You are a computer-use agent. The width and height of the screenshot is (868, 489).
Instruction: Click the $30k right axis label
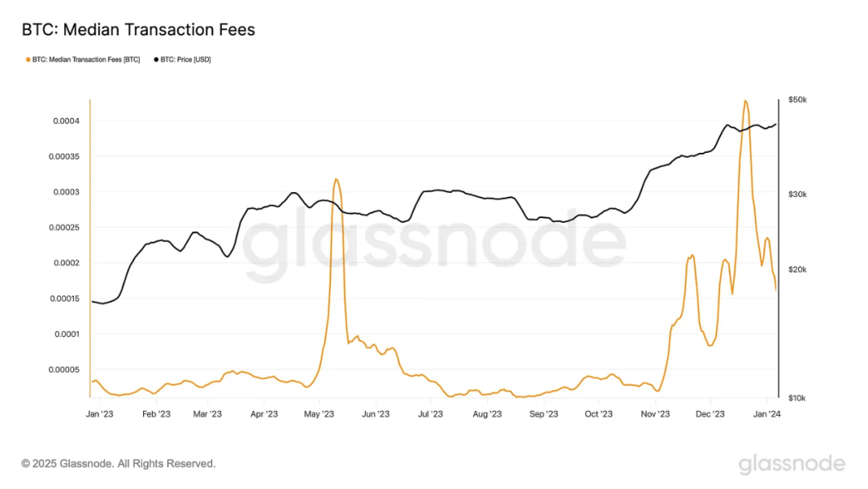pos(798,195)
